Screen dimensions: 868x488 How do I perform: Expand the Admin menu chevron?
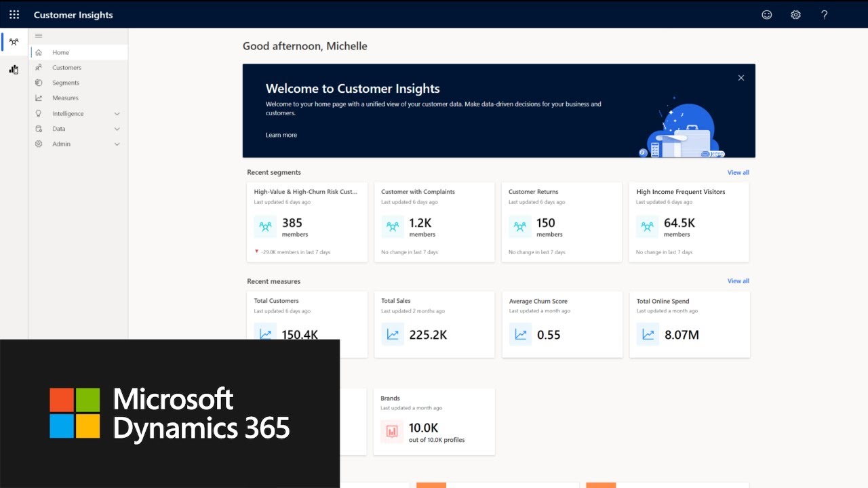tap(117, 144)
